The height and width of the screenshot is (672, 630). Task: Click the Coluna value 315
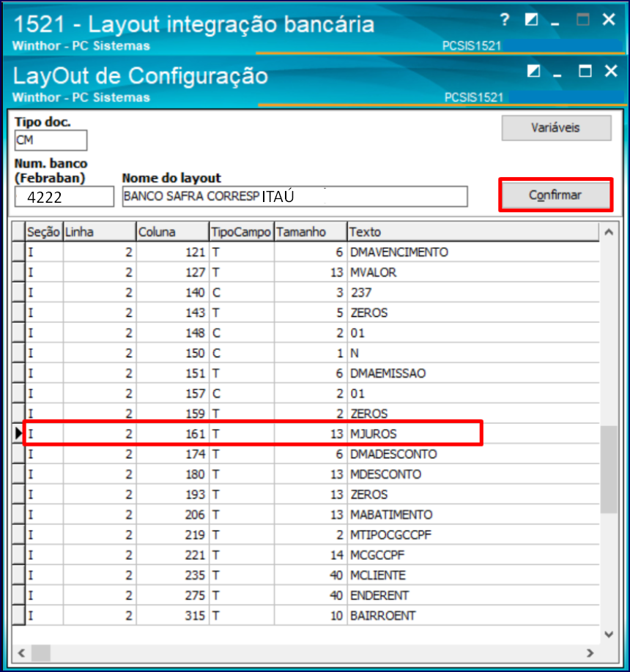click(x=173, y=616)
